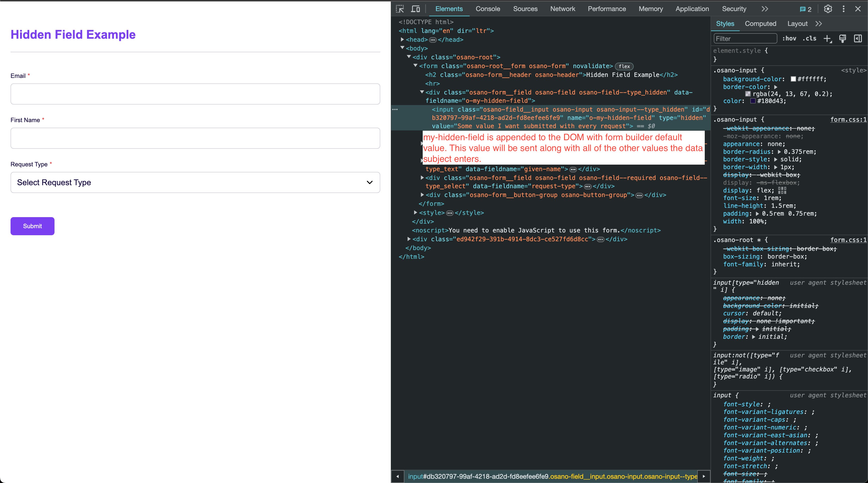Collapse the osano-root div node
Image resolution: width=868 pixels, height=483 pixels.
409,57
